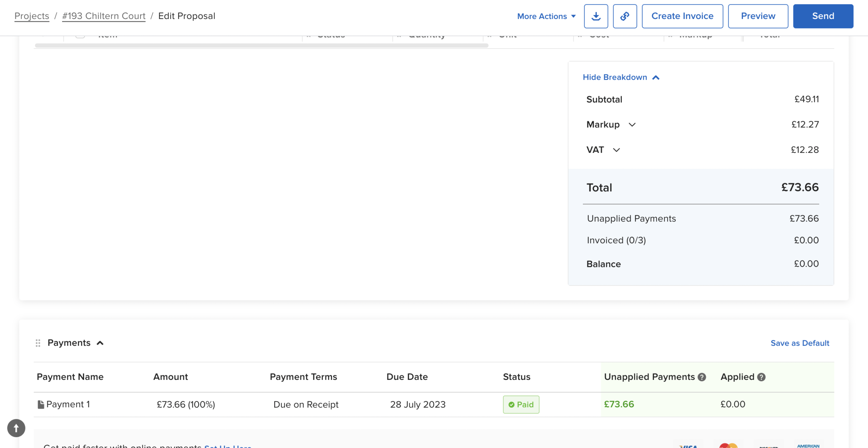Click the download proposal icon
Screen dimensions: 868x448
tap(596, 16)
